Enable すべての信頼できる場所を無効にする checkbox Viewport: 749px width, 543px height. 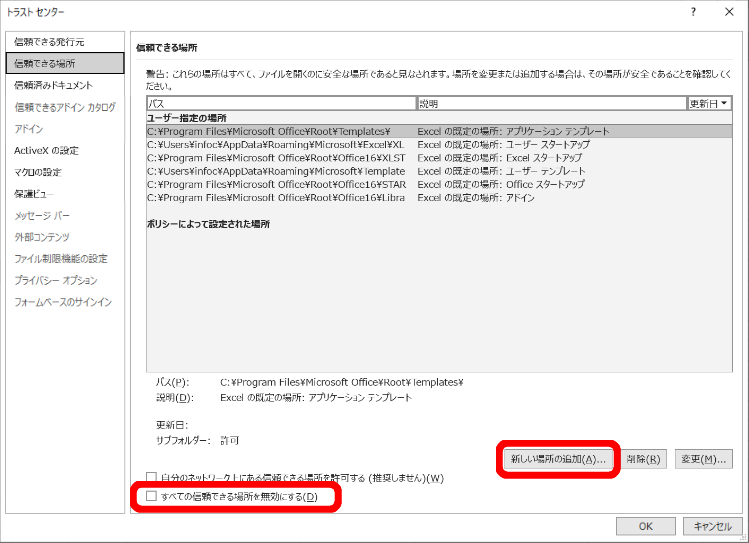pyautogui.click(x=152, y=497)
